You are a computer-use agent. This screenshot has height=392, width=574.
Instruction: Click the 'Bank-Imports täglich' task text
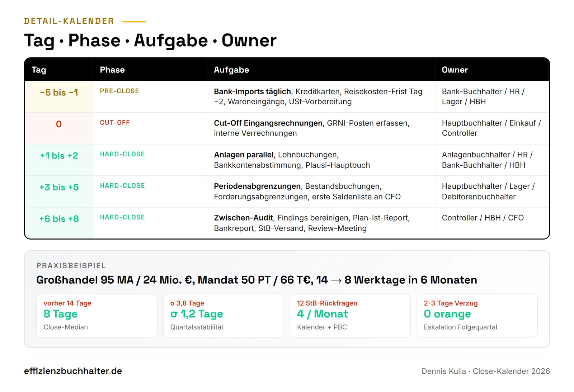click(x=252, y=92)
